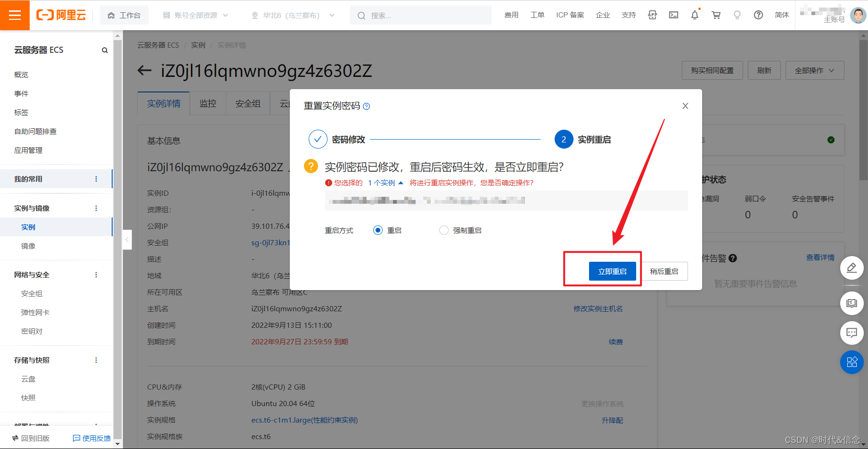Image resolution: width=868 pixels, height=449 pixels.
Task: Click the 升降配 link
Action: 612,420
